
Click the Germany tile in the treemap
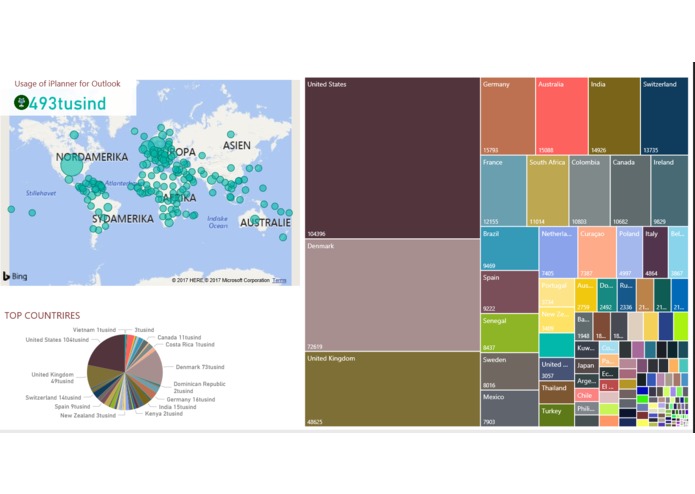pyautogui.click(x=508, y=116)
